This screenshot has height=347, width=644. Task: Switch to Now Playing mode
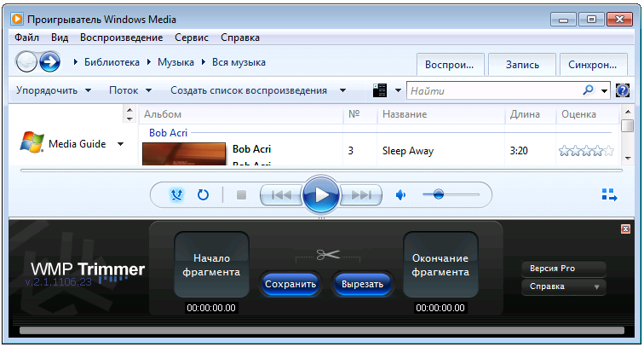tap(610, 195)
